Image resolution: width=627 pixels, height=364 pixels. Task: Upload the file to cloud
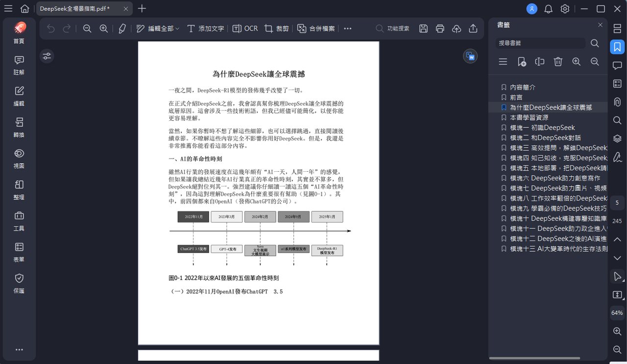(457, 28)
